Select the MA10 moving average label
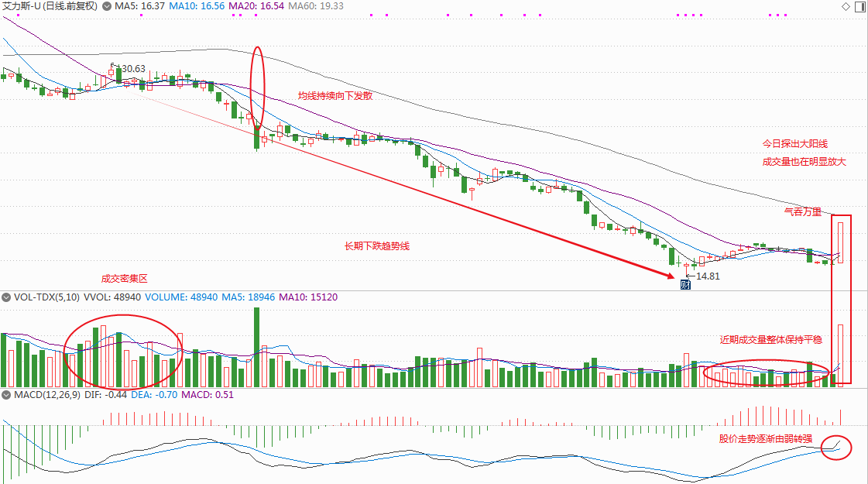The image size is (868, 484). 197,6
